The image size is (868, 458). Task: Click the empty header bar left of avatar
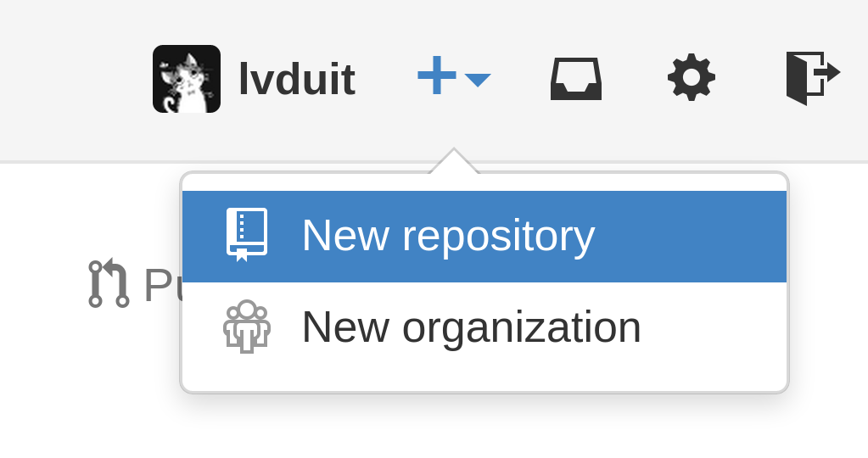click(75, 79)
